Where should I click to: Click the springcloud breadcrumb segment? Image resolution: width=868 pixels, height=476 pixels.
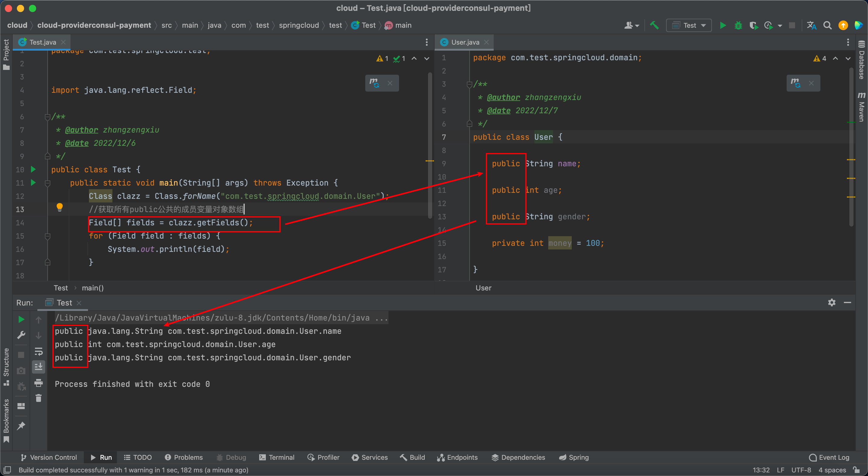[299, 25]
